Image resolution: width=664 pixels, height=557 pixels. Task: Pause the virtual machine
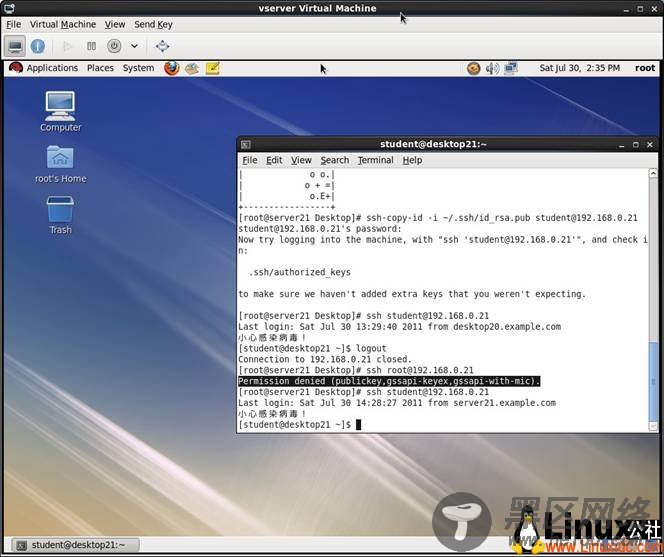[91, 46]
